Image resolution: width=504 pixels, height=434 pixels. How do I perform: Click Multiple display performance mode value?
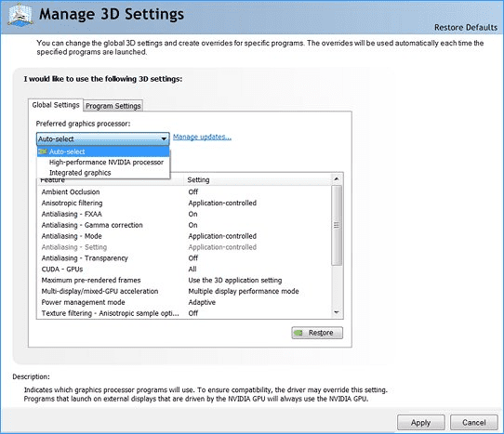point(244,292)
